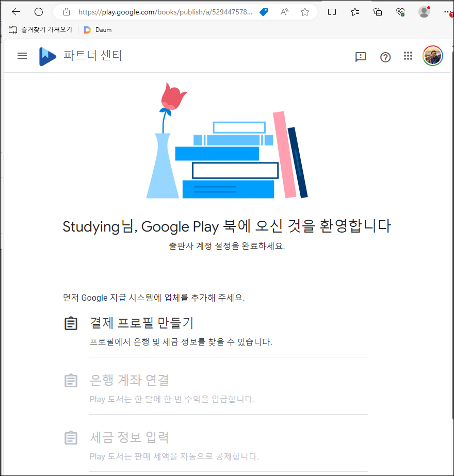Click the 파트너 센터 title

(93, 56)
